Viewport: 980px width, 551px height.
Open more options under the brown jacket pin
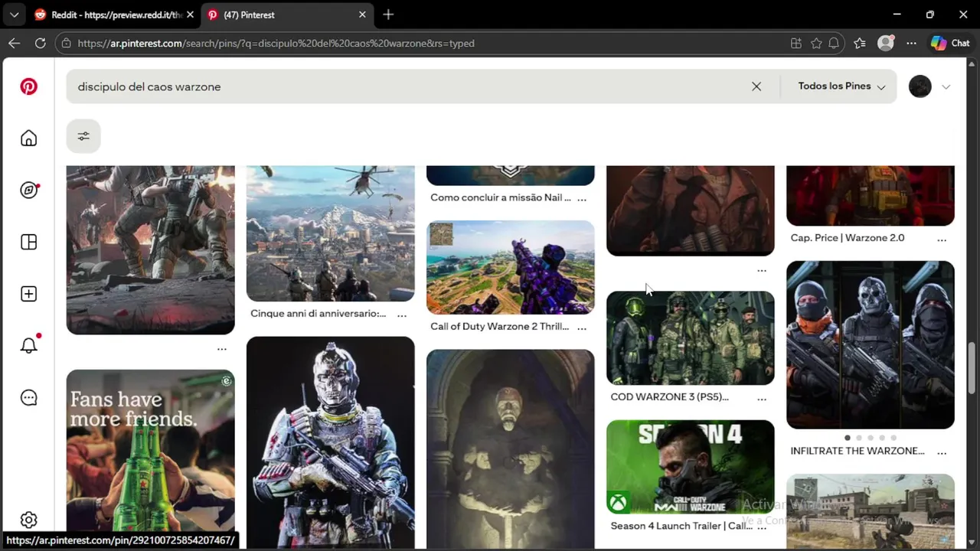[x=762, y=269]
